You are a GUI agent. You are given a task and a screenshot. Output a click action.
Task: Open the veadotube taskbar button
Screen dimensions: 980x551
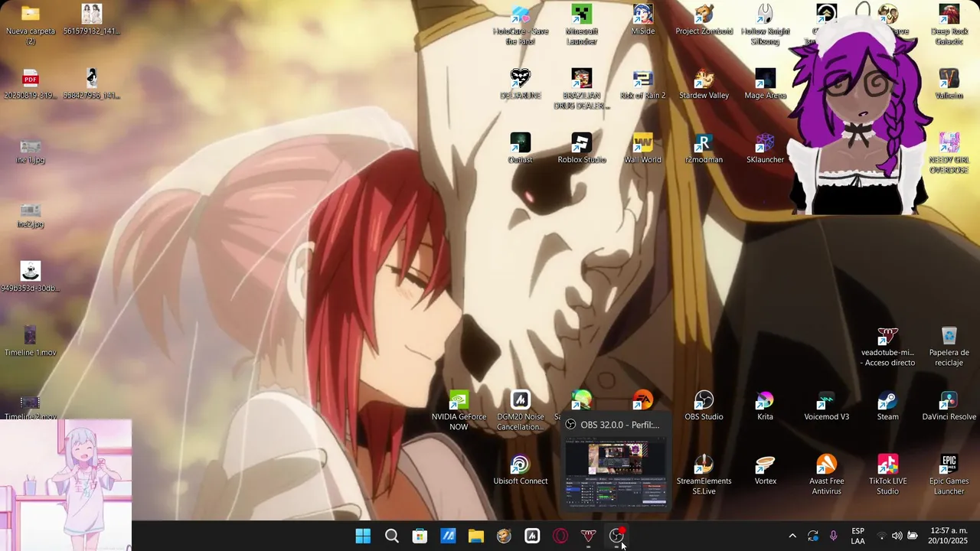[588, 536]
